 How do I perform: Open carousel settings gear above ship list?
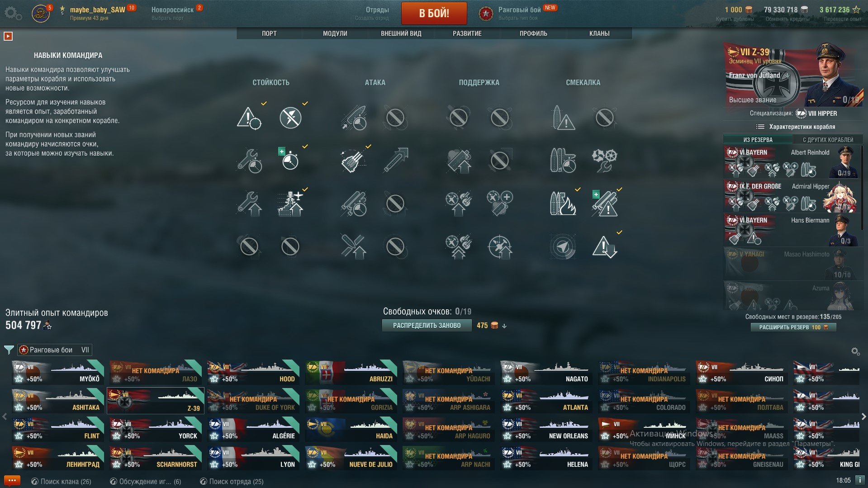855,351
